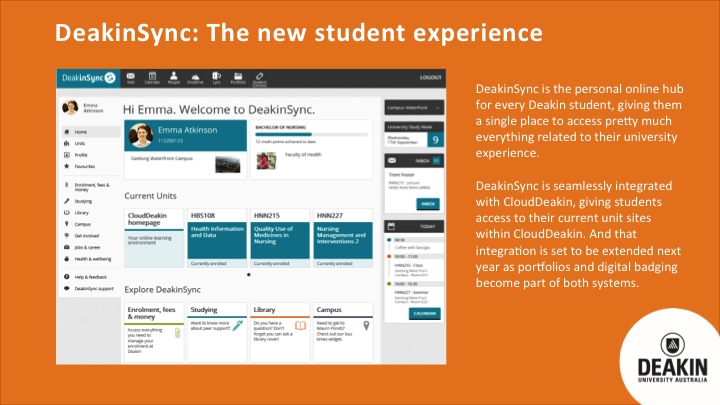Open the HBS108 unit card title

pyautogui.click(x=203, y=215)
